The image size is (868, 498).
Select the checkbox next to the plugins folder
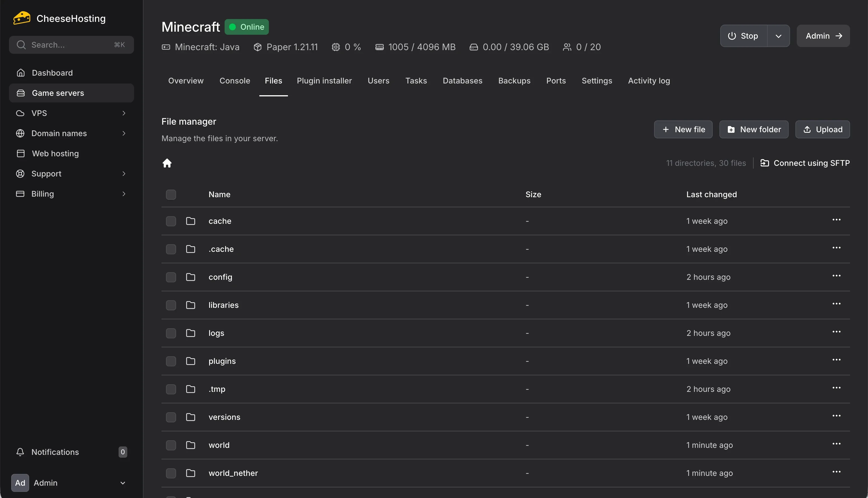[x=171, y=361]
